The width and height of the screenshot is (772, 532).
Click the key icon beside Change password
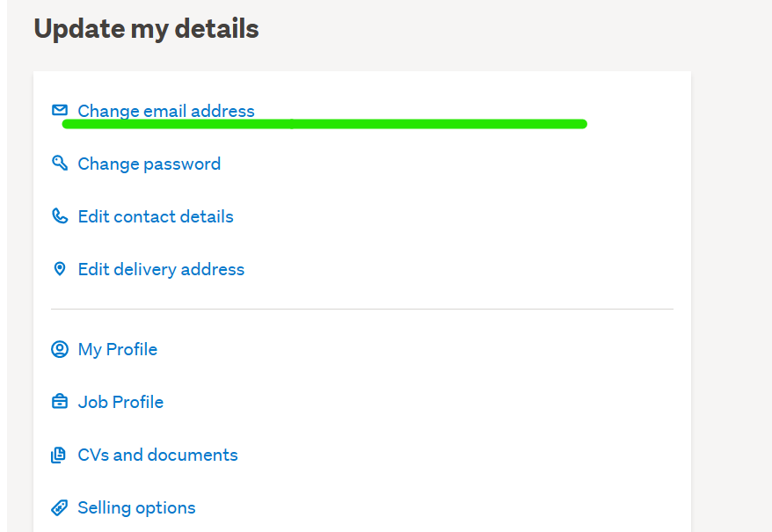click(x=60, y=163)
